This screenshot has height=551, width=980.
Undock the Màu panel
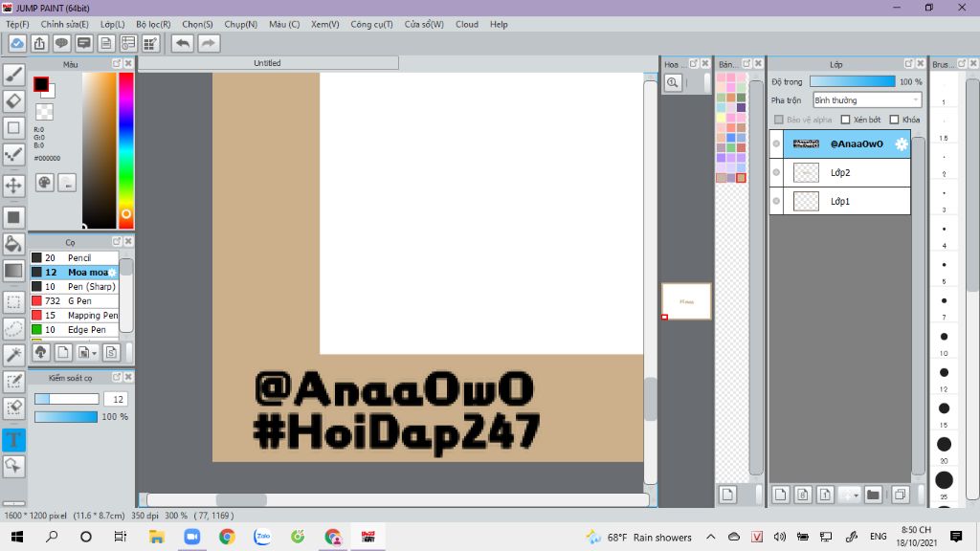[x=116, y=64]
